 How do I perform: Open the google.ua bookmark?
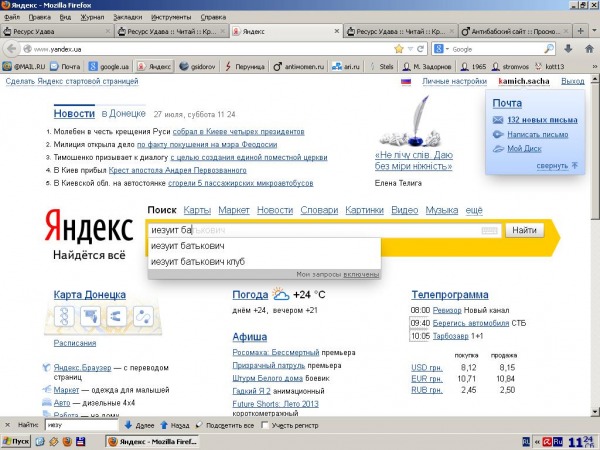pyautogui.click(x=108, y=67)
